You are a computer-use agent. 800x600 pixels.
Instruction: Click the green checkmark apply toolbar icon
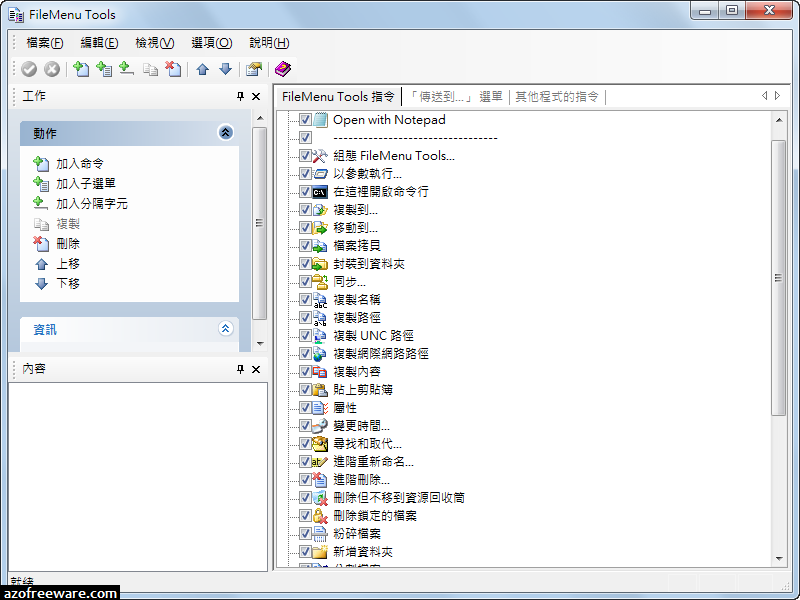(x=29, y=69)
